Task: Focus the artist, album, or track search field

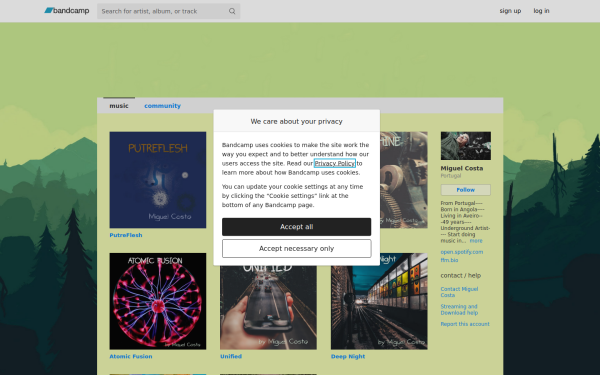Action: click(168, 11)
